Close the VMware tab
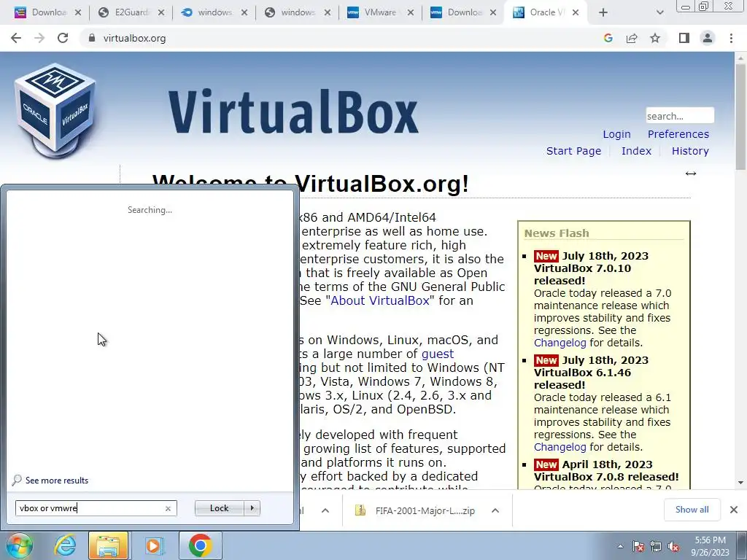The height and width of the screenshot is (560, 747). pos(410,13)
